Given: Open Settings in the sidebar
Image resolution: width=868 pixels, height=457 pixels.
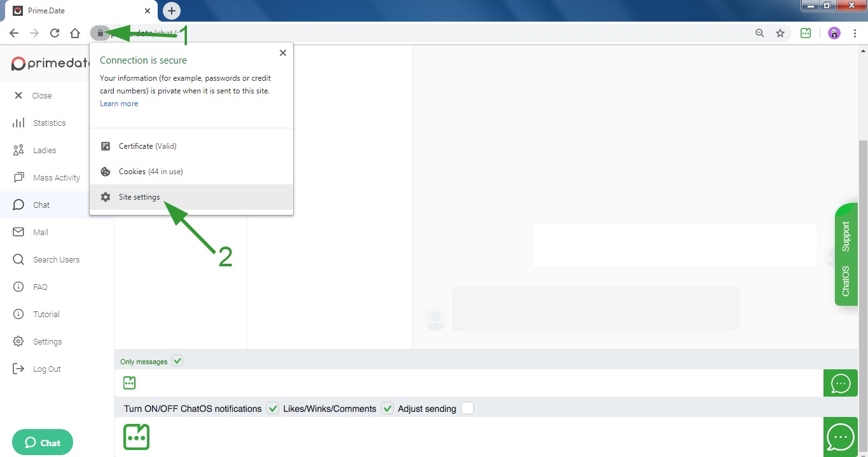Looking at the screenshot, I should [x=38, y=341].
